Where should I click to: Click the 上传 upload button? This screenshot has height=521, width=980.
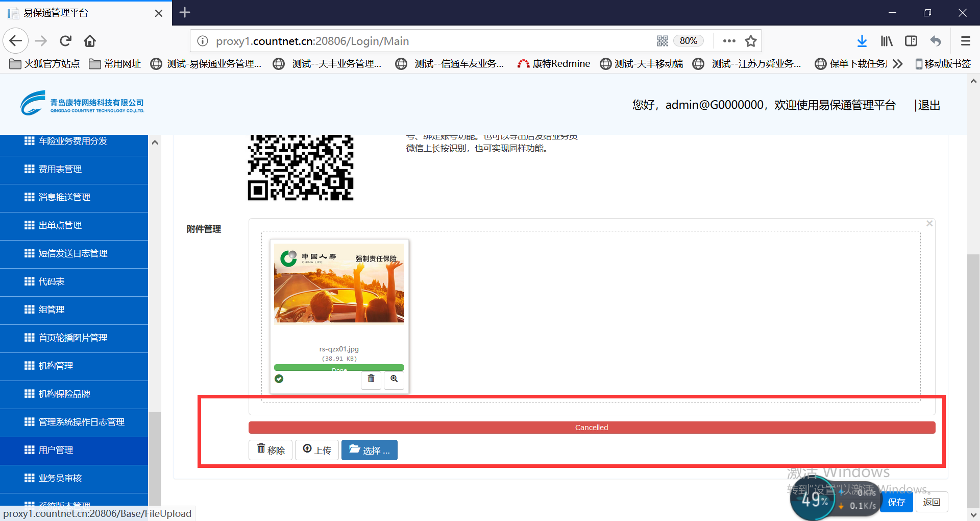click(317, 450)
